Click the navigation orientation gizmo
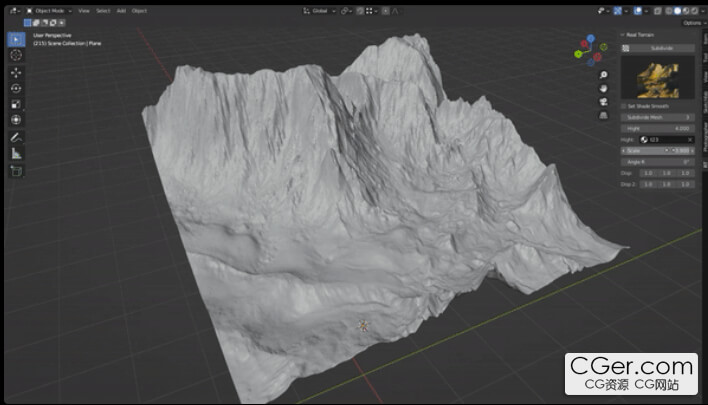This screenshot has height=405, width=708. pyautogui.click(x=591, y=51)
